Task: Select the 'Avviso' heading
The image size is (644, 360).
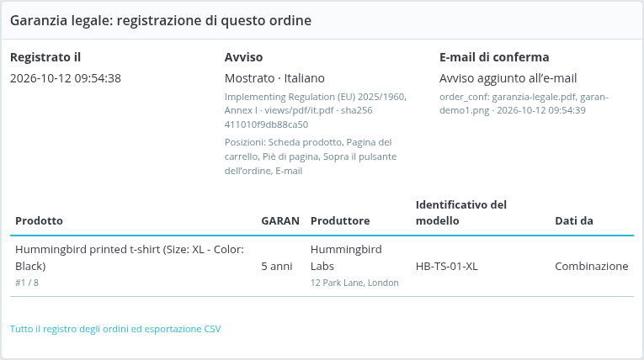Action: 243,57
